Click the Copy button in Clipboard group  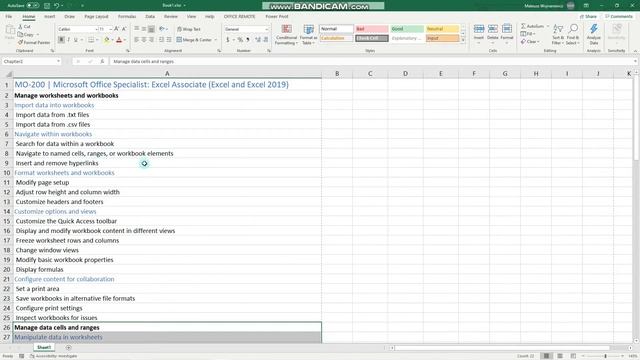pos(26,35)
